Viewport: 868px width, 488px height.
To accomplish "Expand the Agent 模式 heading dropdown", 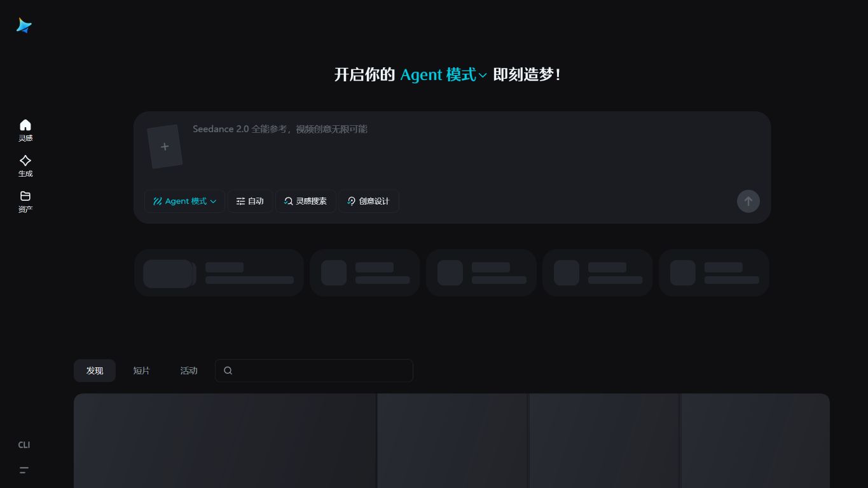I will click(443, 74).
